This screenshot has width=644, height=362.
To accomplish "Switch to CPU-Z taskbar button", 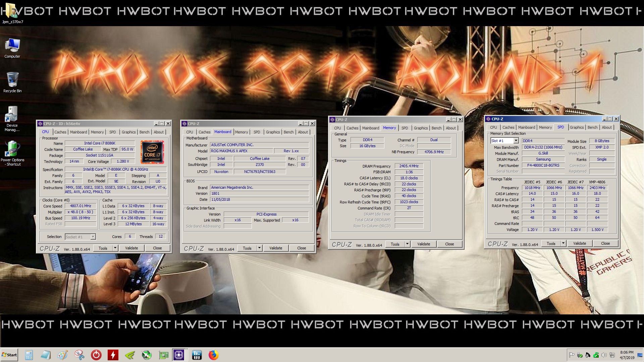I will coord(179,355).
